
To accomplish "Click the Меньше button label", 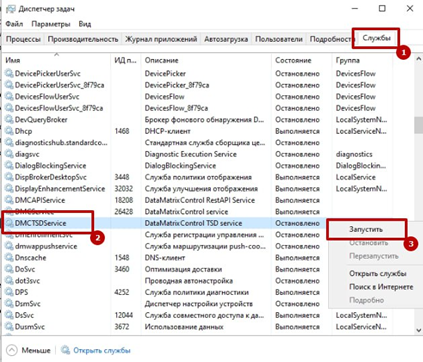I will pyautogui.click(x=36, y=350).
